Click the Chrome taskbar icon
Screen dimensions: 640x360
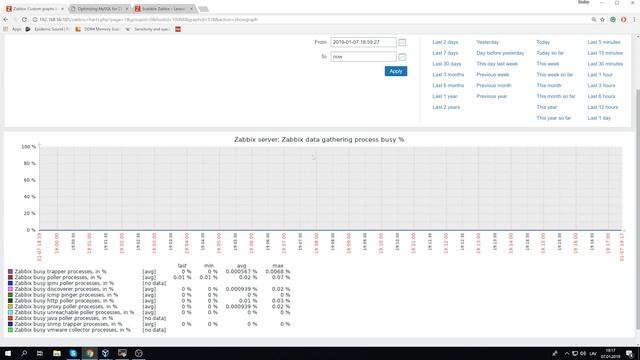tap(89, 353)
